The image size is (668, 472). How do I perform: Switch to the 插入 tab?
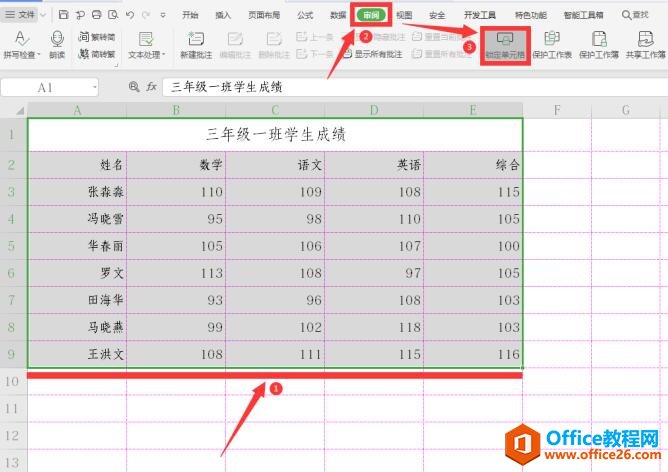pyautogui.click(x=223, y=15)
